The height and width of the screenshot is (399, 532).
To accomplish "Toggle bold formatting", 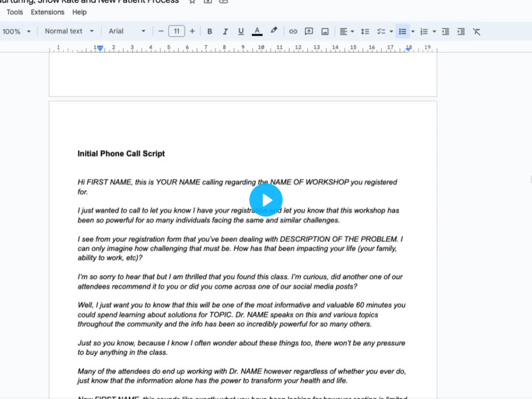I will click(x=210, y=31).
